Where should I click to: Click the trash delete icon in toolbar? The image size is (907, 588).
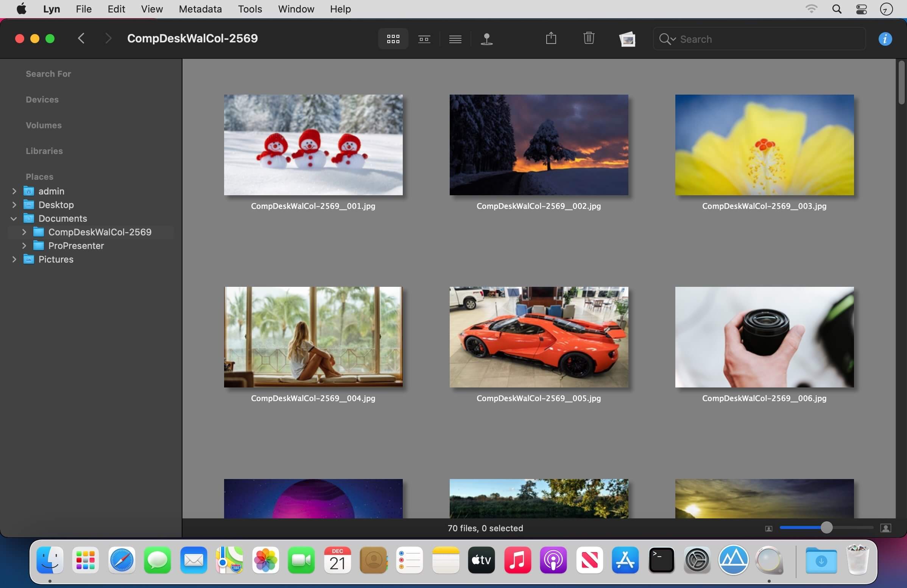(x=588, y=39)
